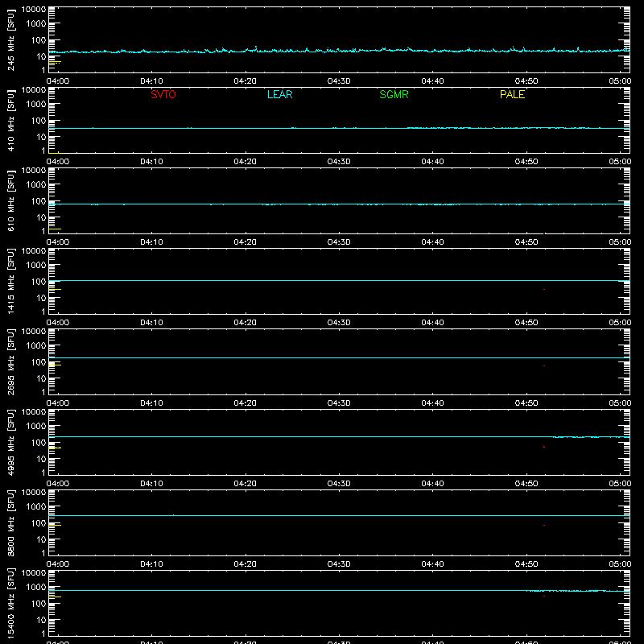Click the yellow PALE station label
The width and height of the screenshot is (644, 644).
(512, 94)
